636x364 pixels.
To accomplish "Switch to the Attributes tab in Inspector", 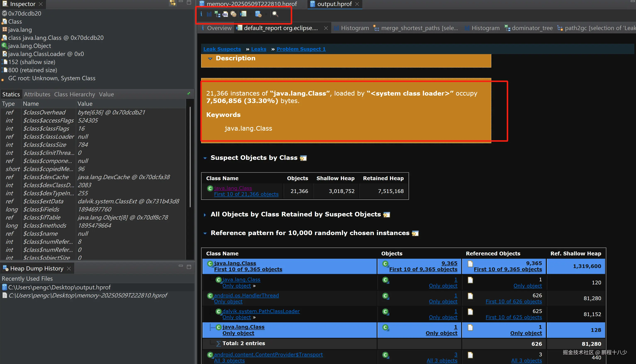I will click(x=37, y=94).
